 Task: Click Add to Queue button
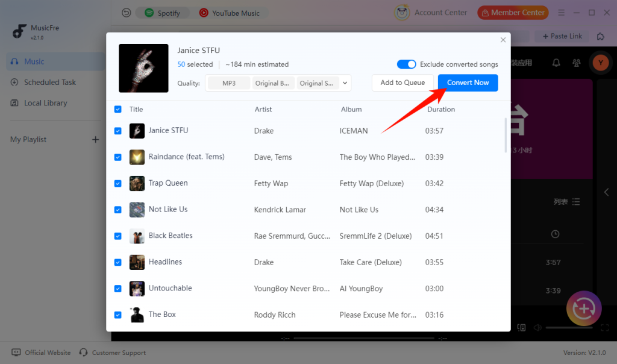[402, 83]
